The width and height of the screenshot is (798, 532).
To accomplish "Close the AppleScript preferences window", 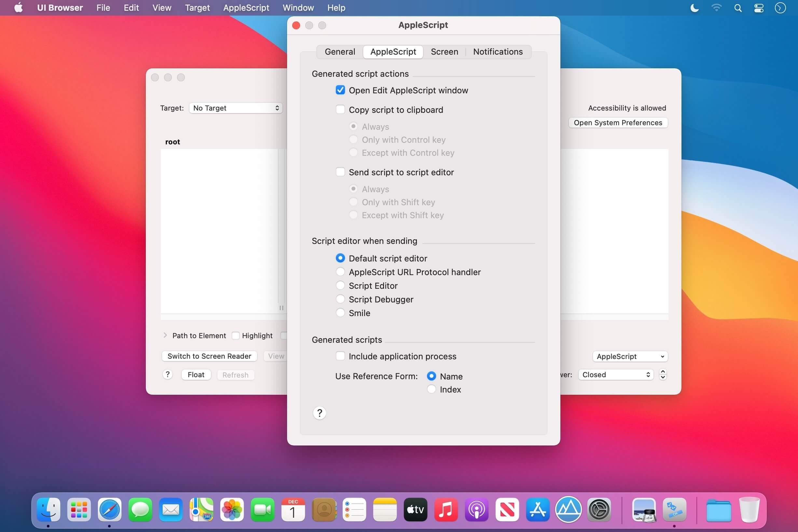I will point(296,25).
